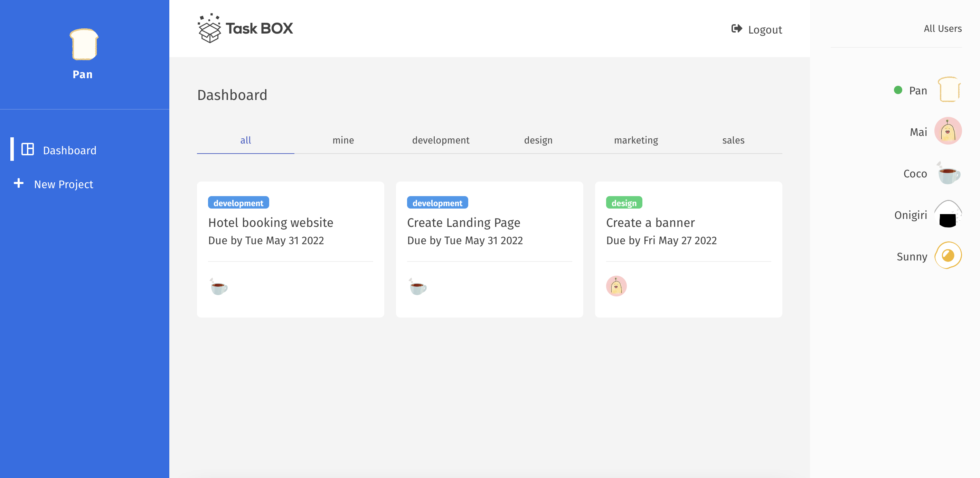The width and height of the screenshot is (980, 478).
Task: Select the 'all' filter tab
Action: [x=245, y=140]
